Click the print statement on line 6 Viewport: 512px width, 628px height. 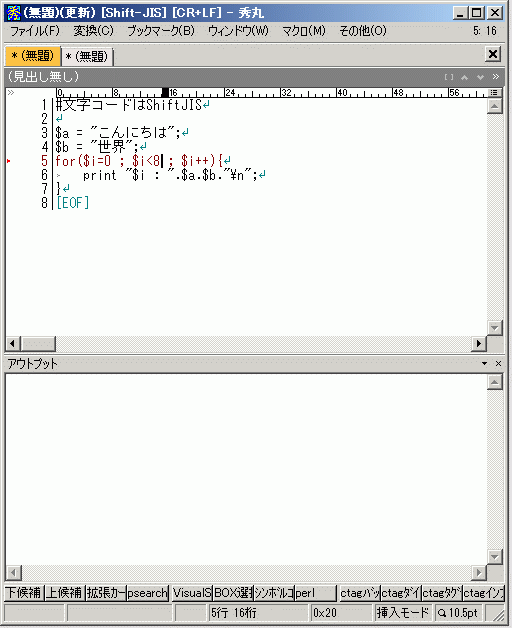tap(170, 175)
